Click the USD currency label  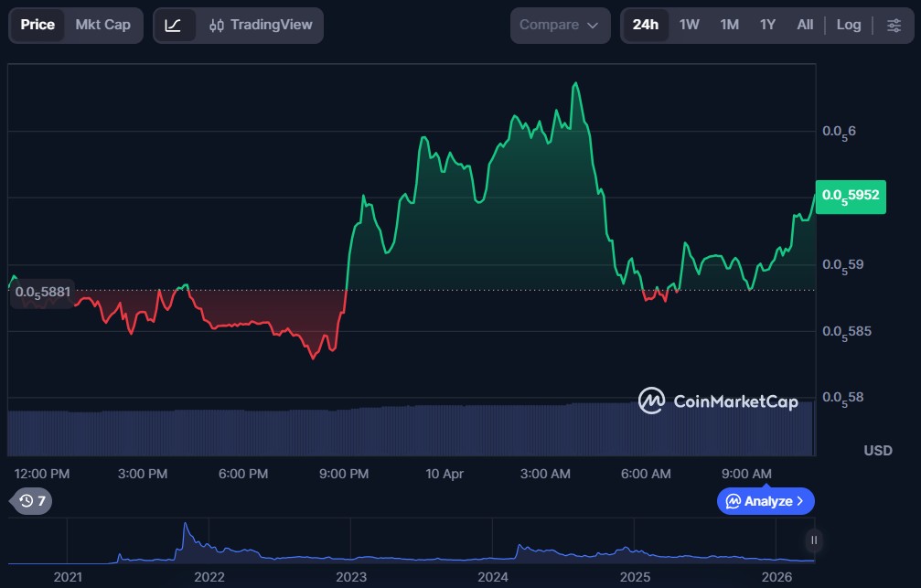[x=878, y=451]
